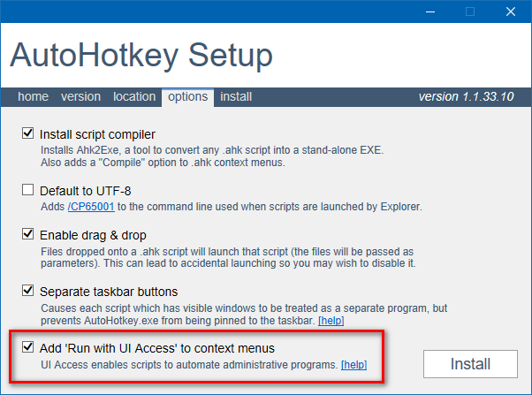The image size is (532, 395).
Task: Select the options tab
Action: [187, 96]
